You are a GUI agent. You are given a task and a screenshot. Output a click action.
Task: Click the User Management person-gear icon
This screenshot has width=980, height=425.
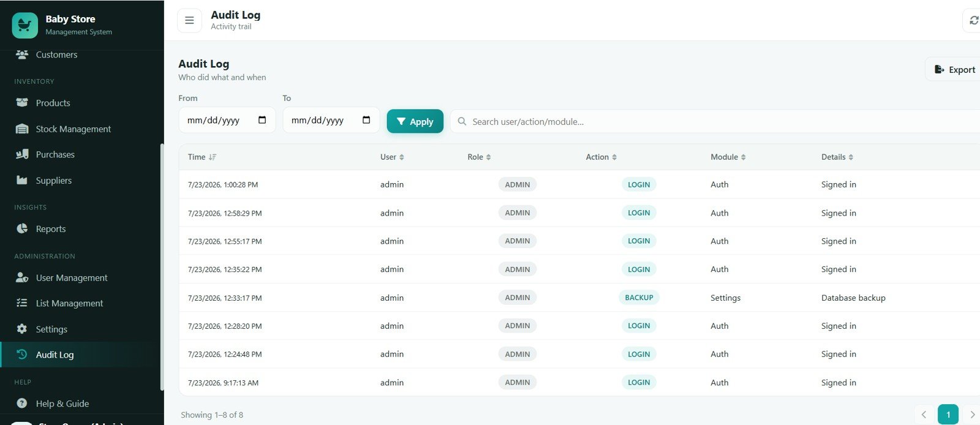22,277
